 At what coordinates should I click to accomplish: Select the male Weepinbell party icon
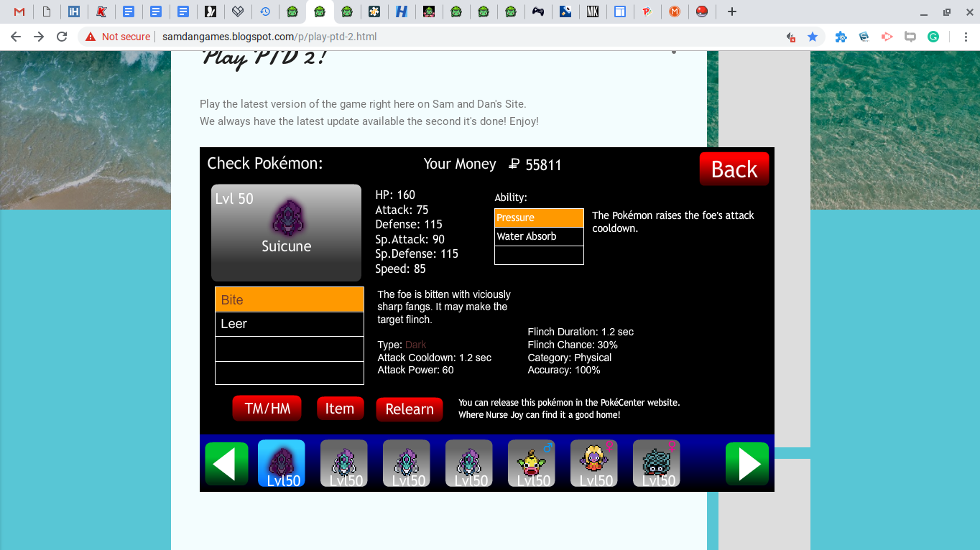tap(531, 463)
